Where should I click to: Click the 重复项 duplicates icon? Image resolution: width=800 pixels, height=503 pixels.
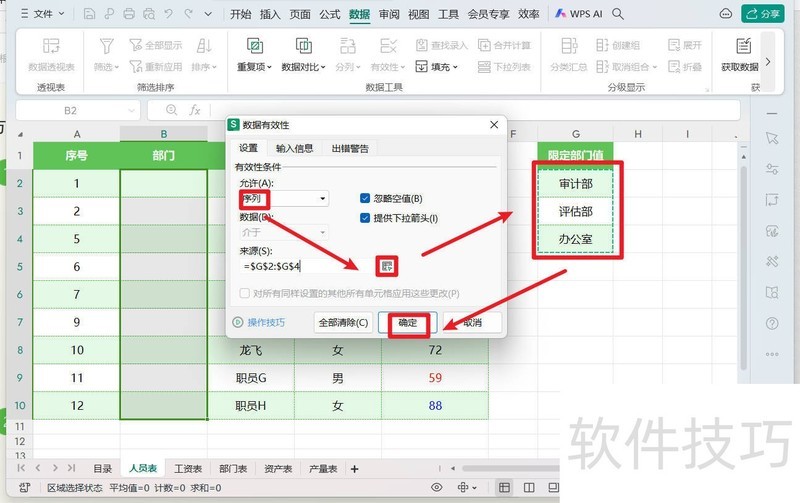255,46
